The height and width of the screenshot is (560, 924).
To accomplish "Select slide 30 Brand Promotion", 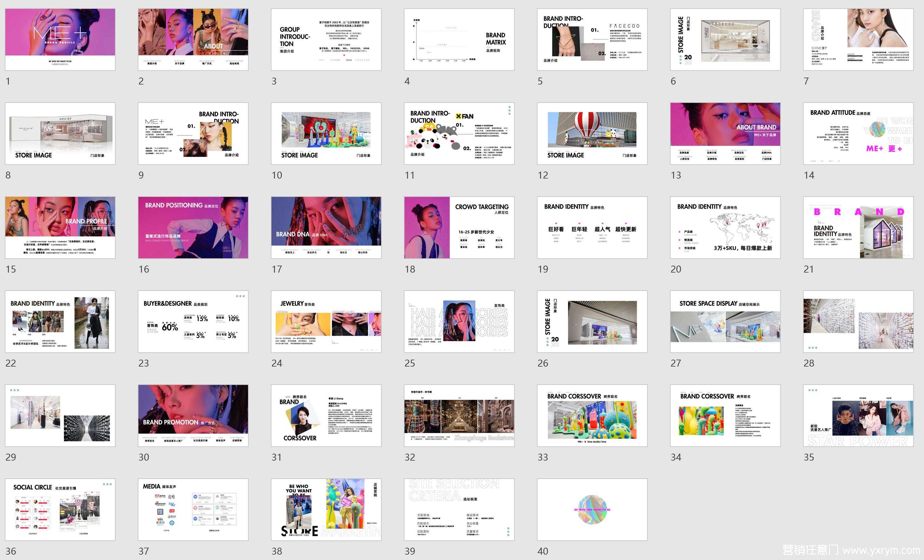I will coord(193,416).
